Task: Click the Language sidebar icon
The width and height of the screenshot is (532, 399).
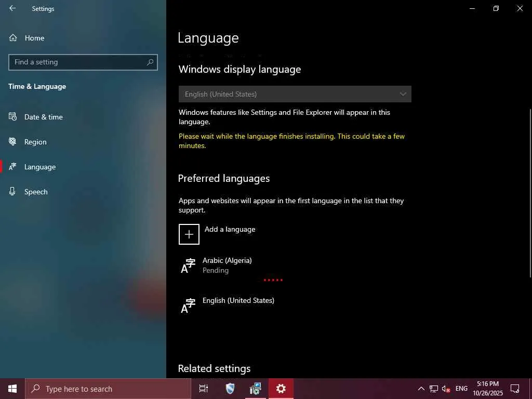Action: coord(12,167)
